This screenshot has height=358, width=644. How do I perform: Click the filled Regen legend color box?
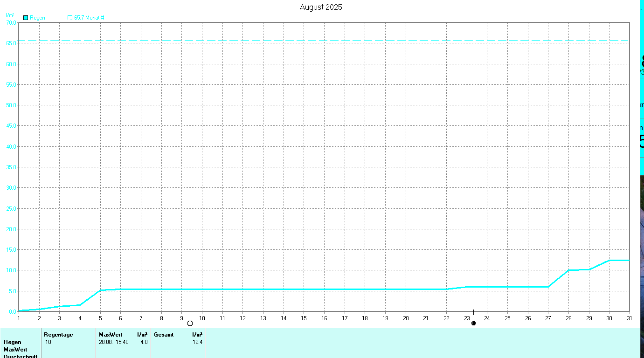[26, 18]
